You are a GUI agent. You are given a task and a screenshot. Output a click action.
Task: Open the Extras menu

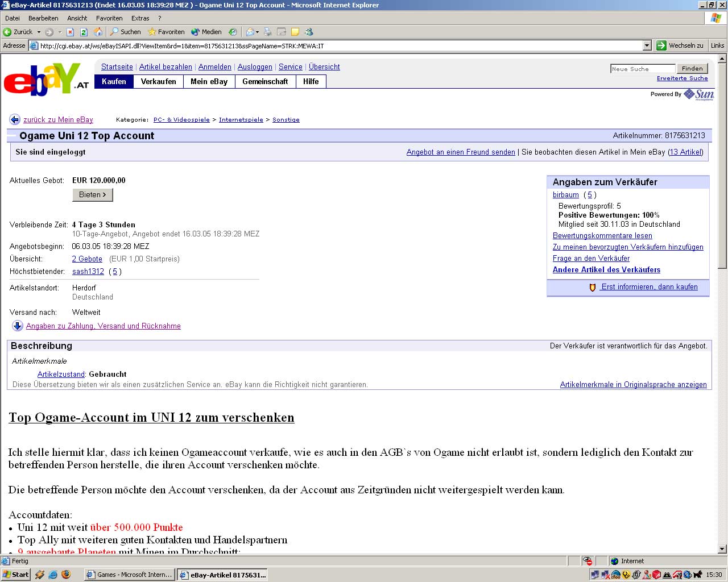(140, 18)
